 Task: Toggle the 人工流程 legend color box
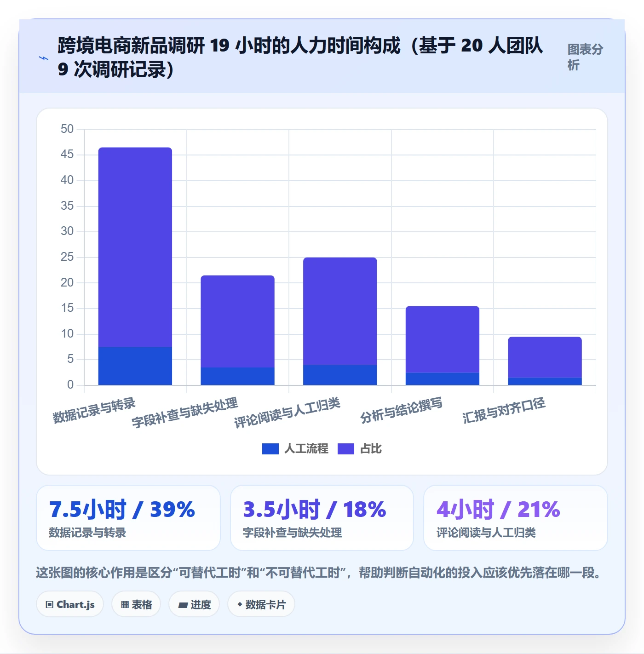coord(270,449)
